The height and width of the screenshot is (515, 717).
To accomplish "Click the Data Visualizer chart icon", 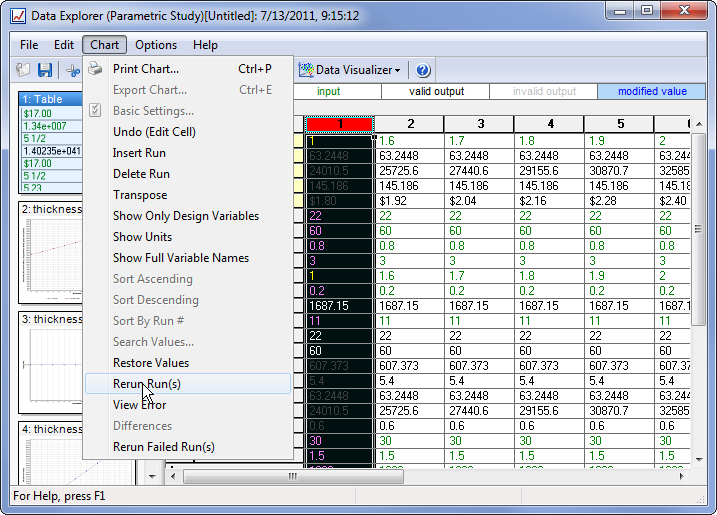I will tap(305, 70).
